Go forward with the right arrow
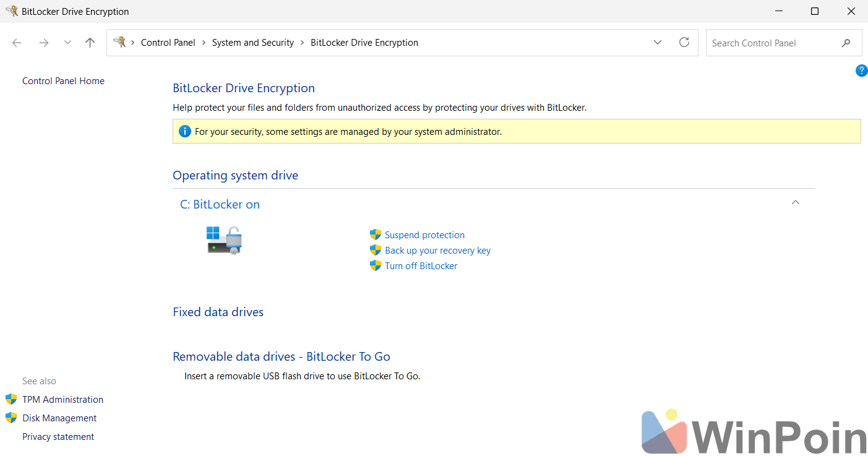Screen dimensions: 868x456 coord(43,43)
